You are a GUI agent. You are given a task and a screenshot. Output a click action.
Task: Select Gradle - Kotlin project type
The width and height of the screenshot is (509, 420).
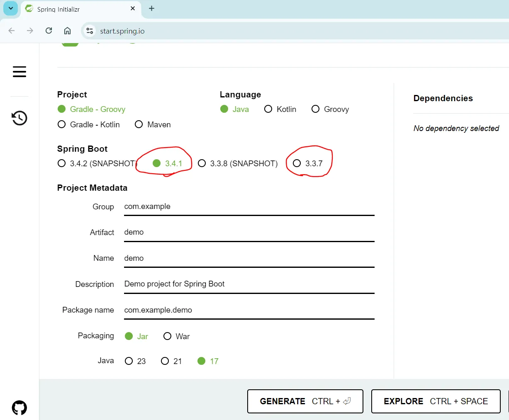tap(88, 124)
